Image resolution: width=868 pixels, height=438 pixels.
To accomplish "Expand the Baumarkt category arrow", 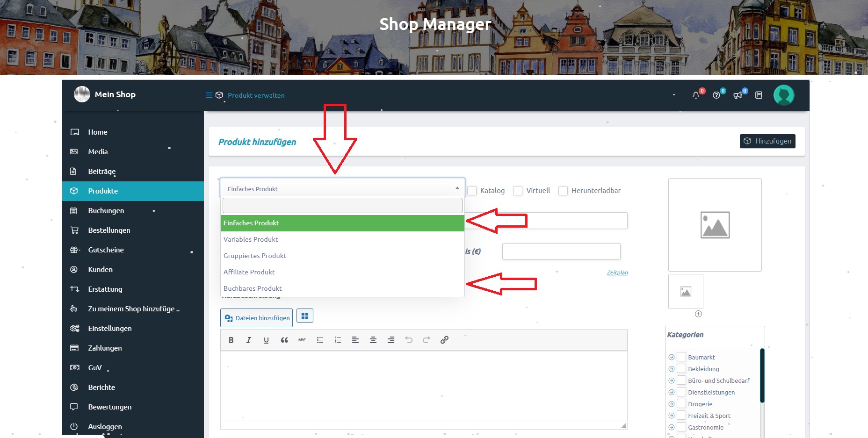I will [x=672, y=357].
